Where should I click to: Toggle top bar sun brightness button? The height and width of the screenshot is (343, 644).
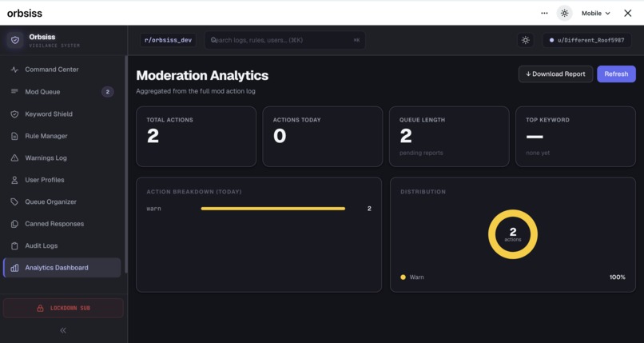click(564, 13)
